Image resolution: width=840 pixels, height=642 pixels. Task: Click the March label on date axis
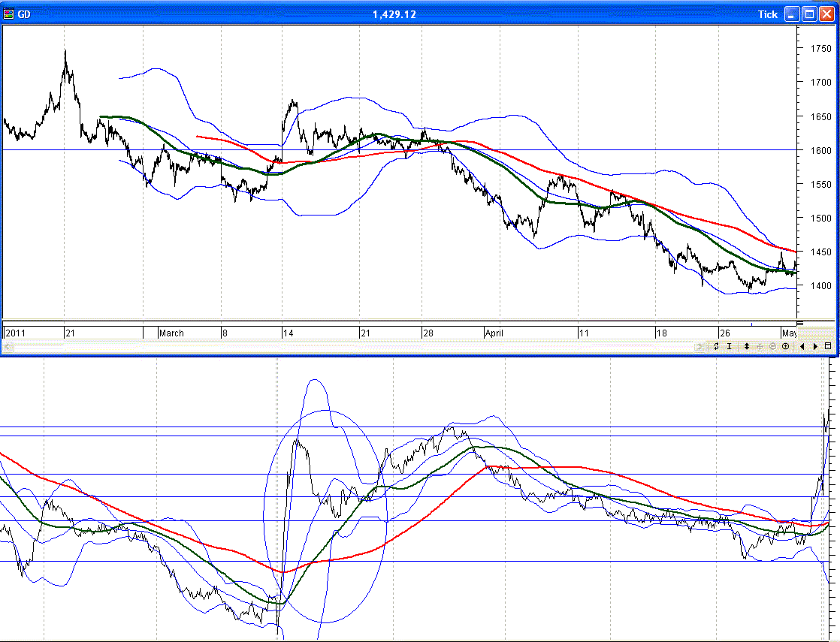171,333
